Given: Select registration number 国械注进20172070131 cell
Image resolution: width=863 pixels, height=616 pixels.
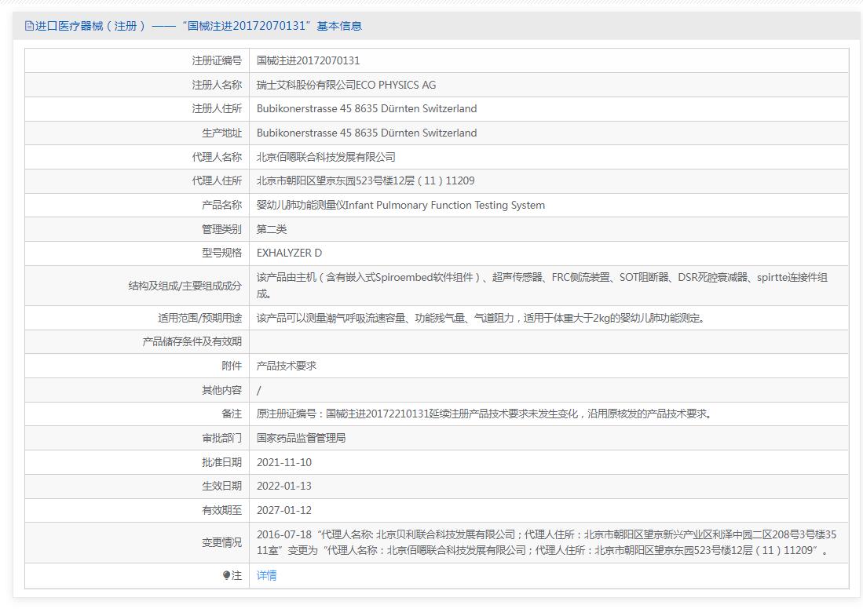Looking at the screenshot, I should 308,60.
